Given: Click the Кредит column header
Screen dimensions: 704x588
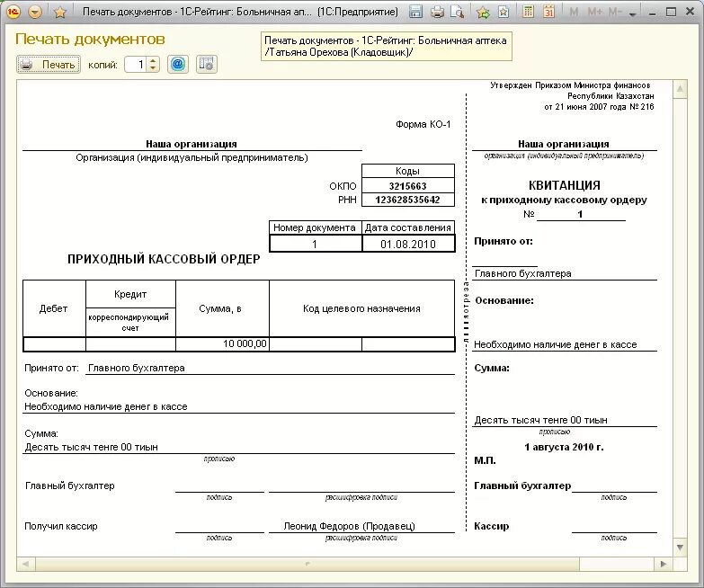Looking at the screenshot, I should tap(130, 294).
